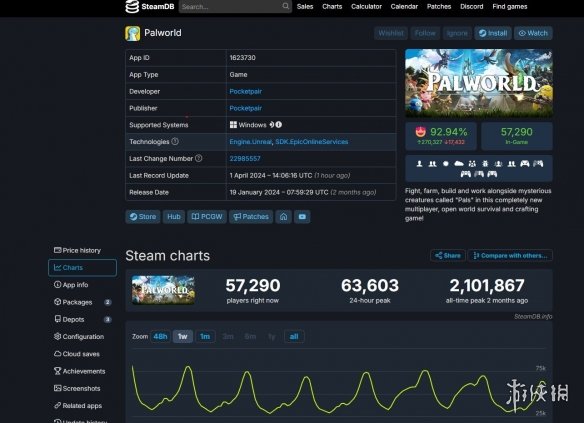Click the supported systems info icon

click(279, 125)
